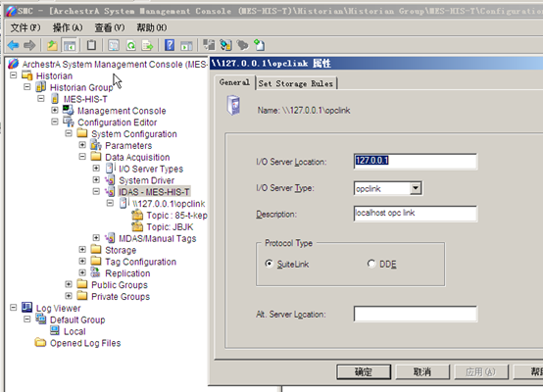543x392 pixels.
Task: Select the Parameters tree node
Action: [128, 146]
